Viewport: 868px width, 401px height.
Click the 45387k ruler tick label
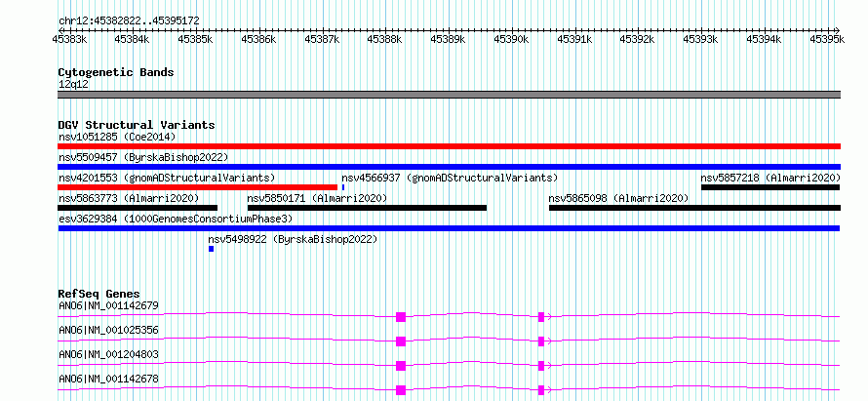[322, 39]
